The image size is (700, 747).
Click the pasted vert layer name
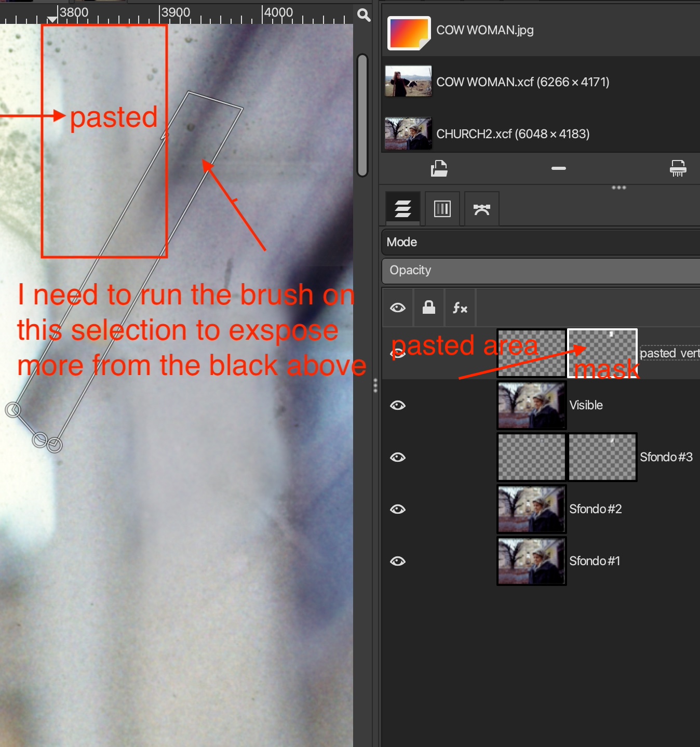(670, 353)
